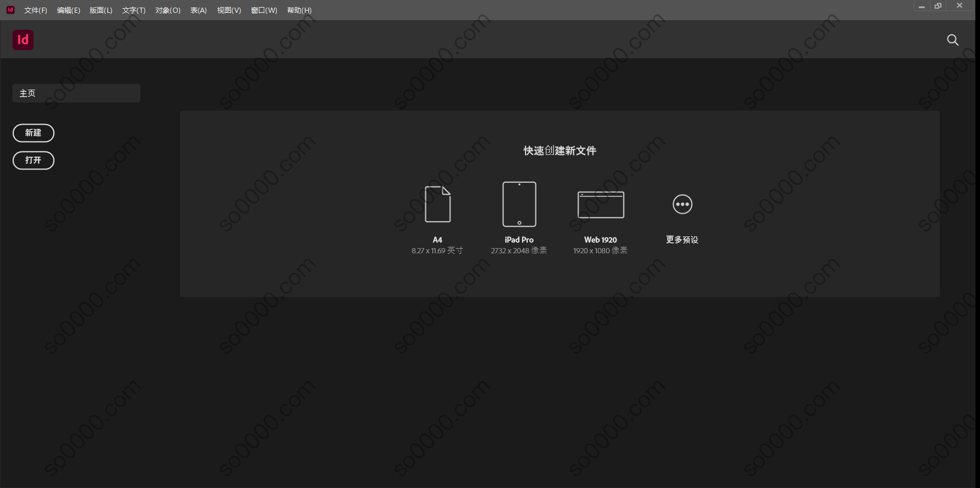Click the 2732 x 2048 像素 text
Screen dimensions: 980x488
[519, 251]
